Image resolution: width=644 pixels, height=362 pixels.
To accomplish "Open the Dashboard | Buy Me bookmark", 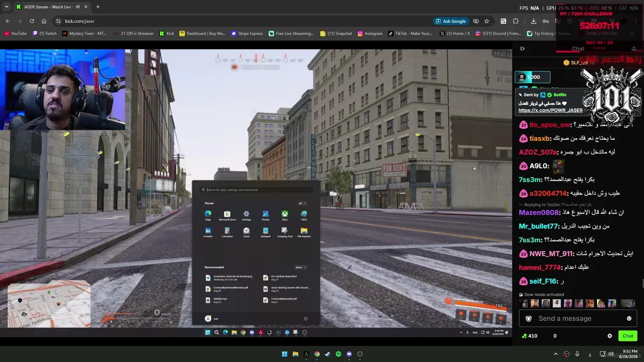I will point(203,34).
